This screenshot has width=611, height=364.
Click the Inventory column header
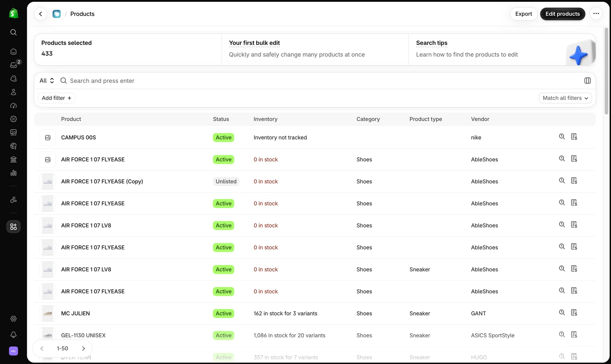(x=265, y=119)
